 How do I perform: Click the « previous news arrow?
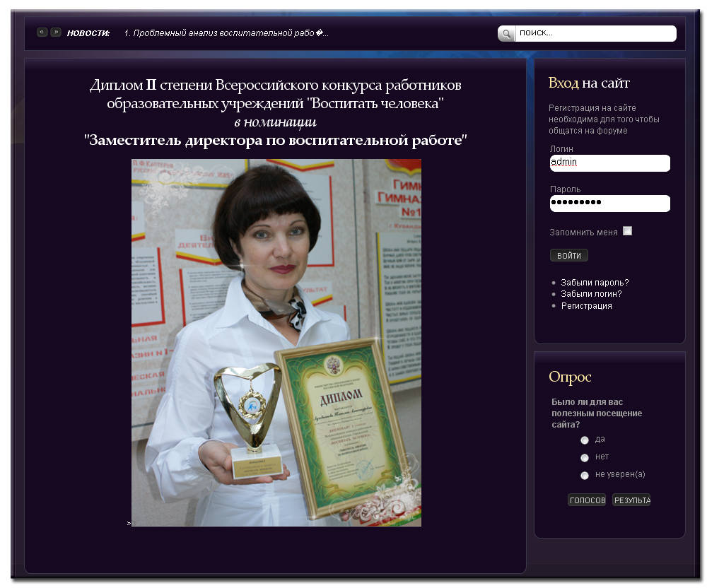coord(41,32)
